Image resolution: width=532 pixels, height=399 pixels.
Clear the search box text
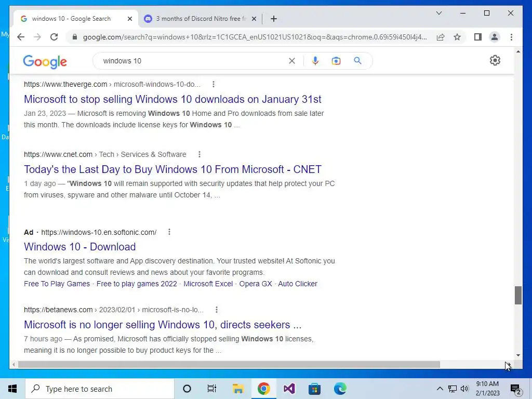pos(292,61)
